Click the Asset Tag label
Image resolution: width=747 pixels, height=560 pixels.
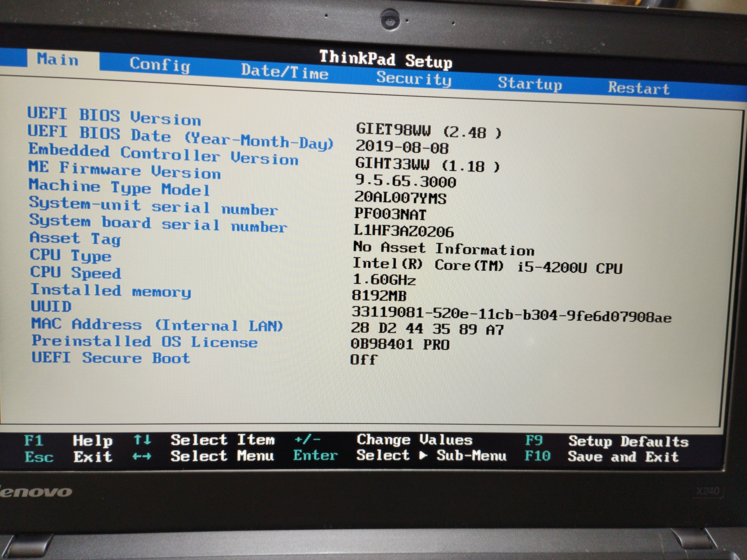pyautogui.click(x=75, y=238)
